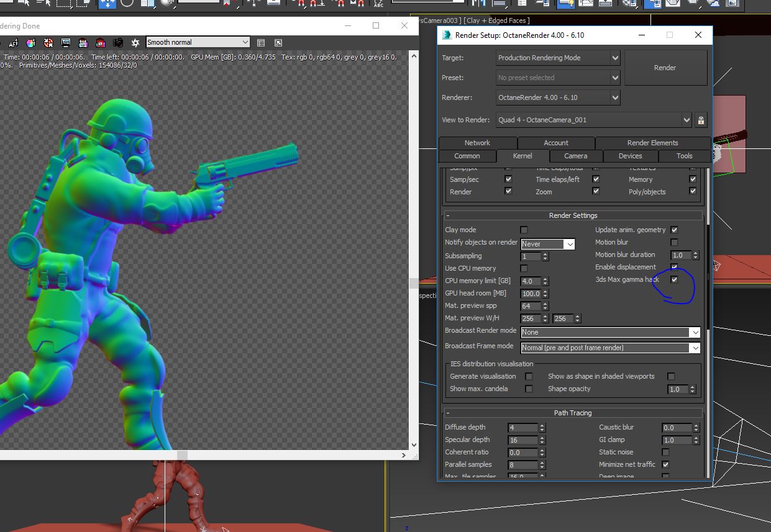Viewport: 771px width, 532px height.
Task: Click the AF autofocus picker icon
Action: coord(13,43)
